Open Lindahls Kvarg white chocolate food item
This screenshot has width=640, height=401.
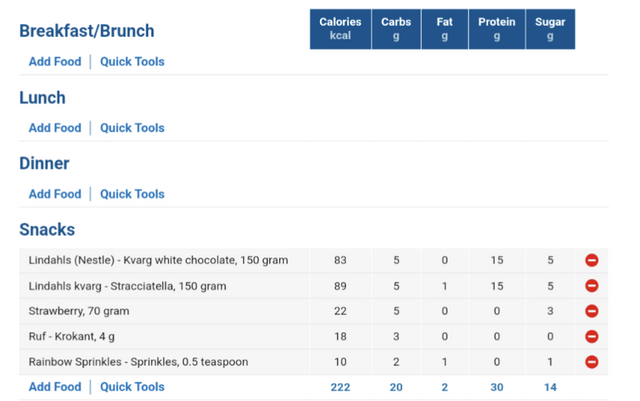pos(158,260)
